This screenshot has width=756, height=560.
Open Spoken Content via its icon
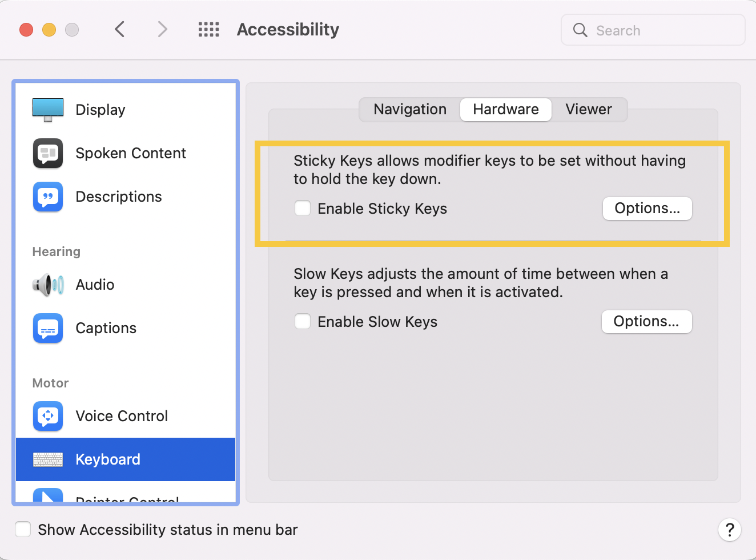click(48, 153)
